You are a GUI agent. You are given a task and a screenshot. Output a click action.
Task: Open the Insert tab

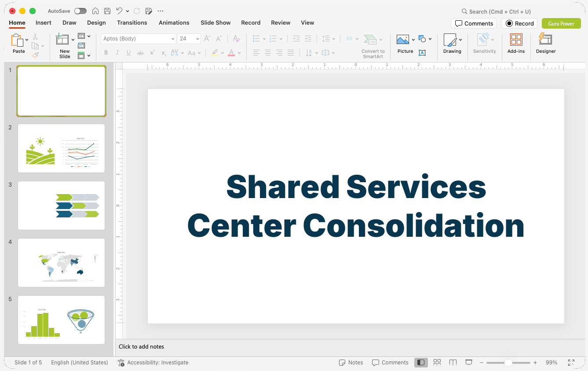tap(44, 22)
